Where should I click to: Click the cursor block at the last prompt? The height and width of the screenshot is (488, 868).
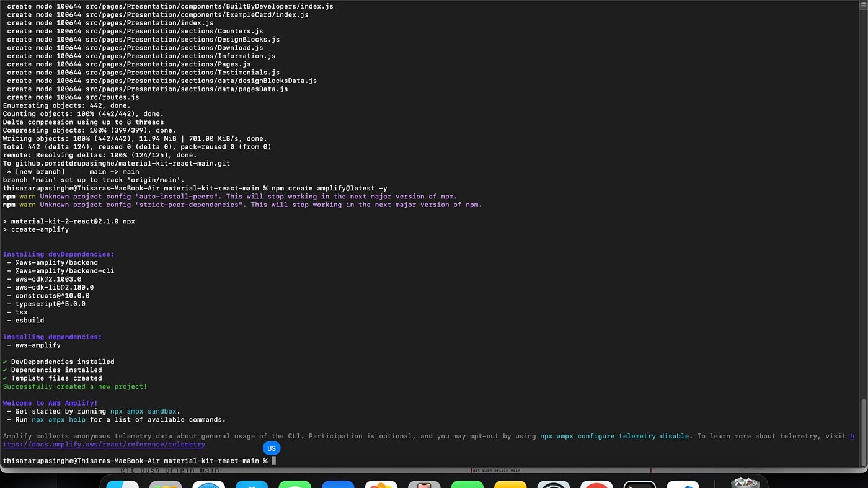coord(273,461)
